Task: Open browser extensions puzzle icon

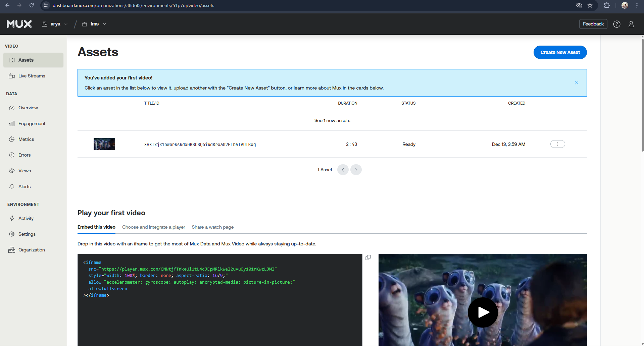Action: pyautogui.click(x=607, y=5)
